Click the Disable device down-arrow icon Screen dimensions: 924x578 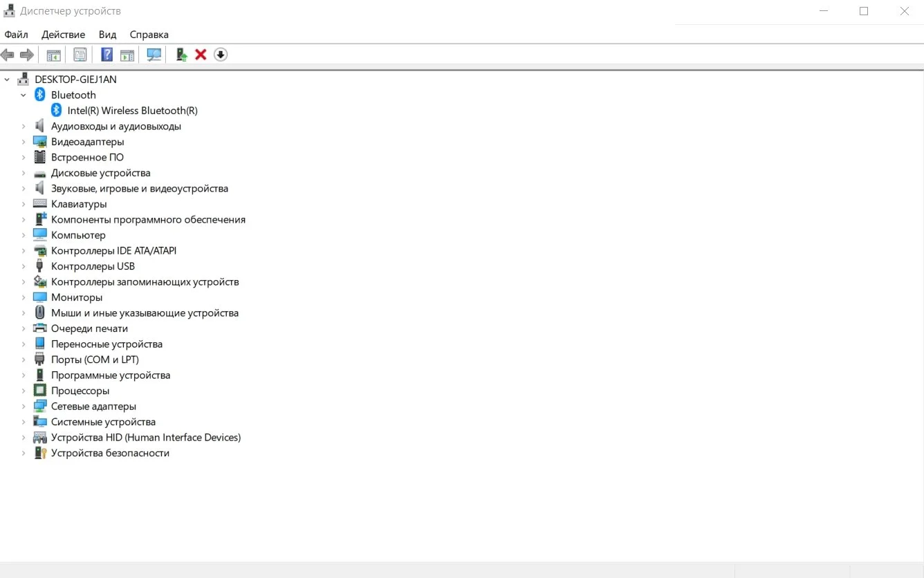pos(221,55)
